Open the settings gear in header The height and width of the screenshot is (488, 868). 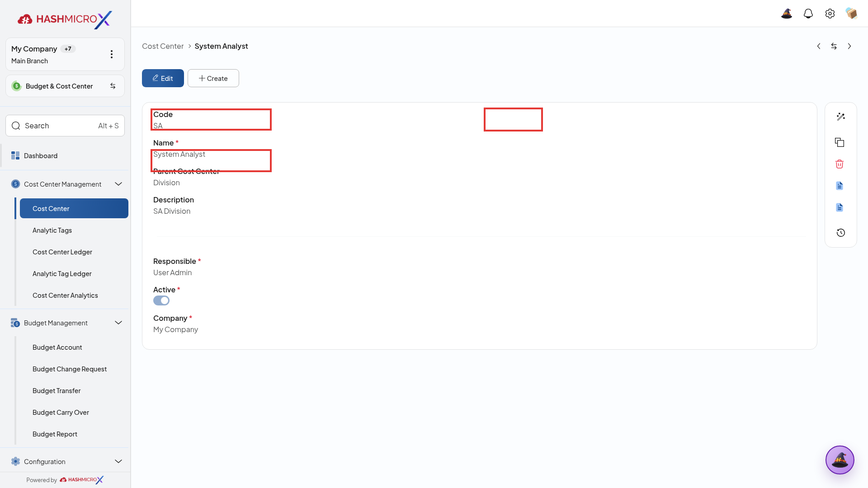click(830, 14)
